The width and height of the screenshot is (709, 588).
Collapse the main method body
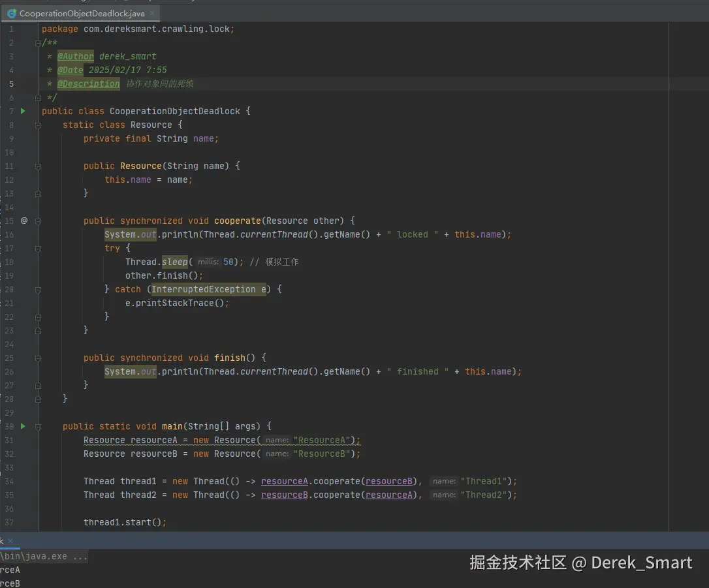pyautogui.click(x=37, y=426)
